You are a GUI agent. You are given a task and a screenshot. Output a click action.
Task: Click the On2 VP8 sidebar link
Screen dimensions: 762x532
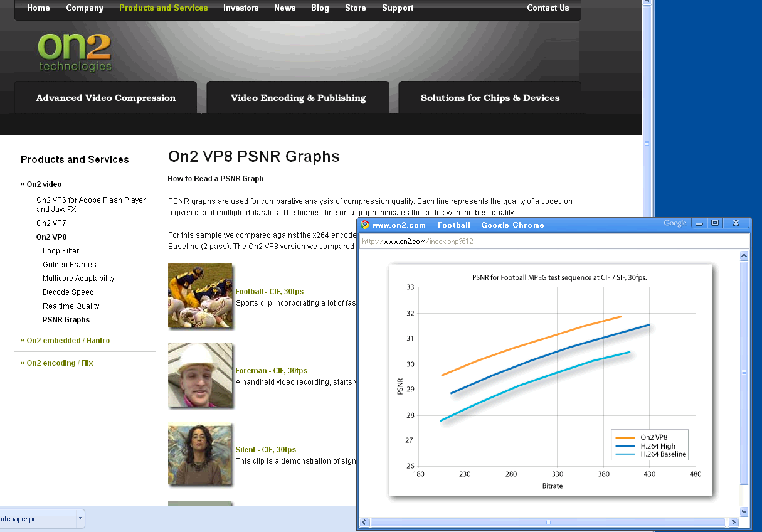coord(51,237)
